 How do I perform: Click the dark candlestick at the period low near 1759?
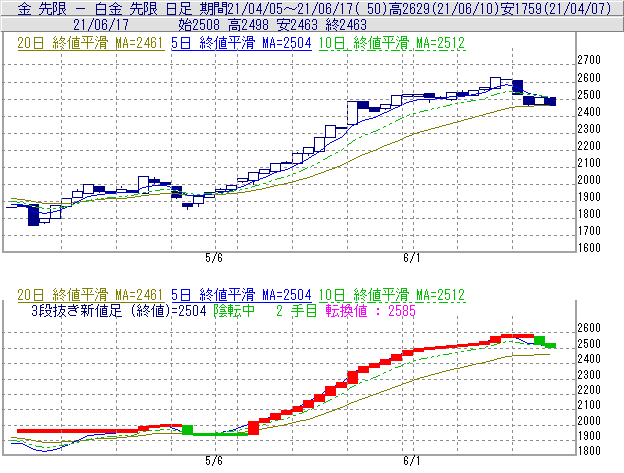pyautogui.click(x=33, y=215)
